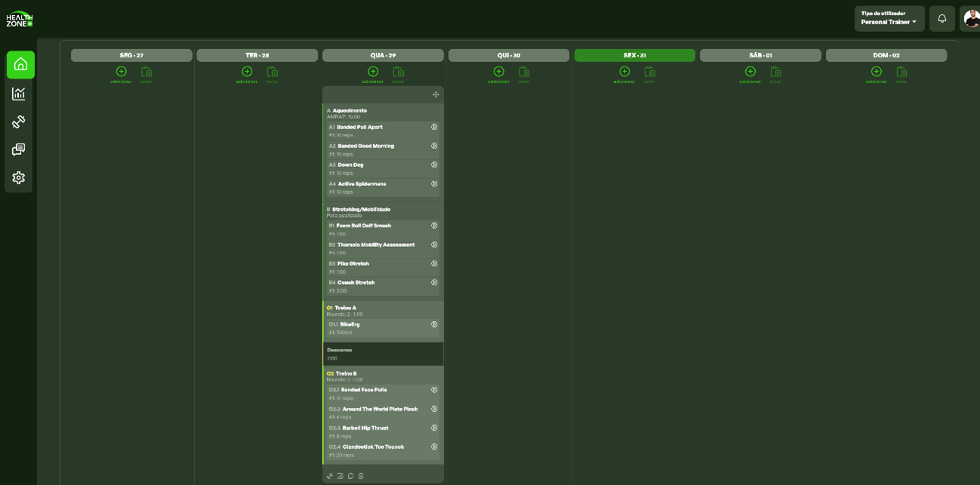Viewport: 980px width, 485px height.
Task: Select the QUA 29 day header
Action: coord(383,55)
